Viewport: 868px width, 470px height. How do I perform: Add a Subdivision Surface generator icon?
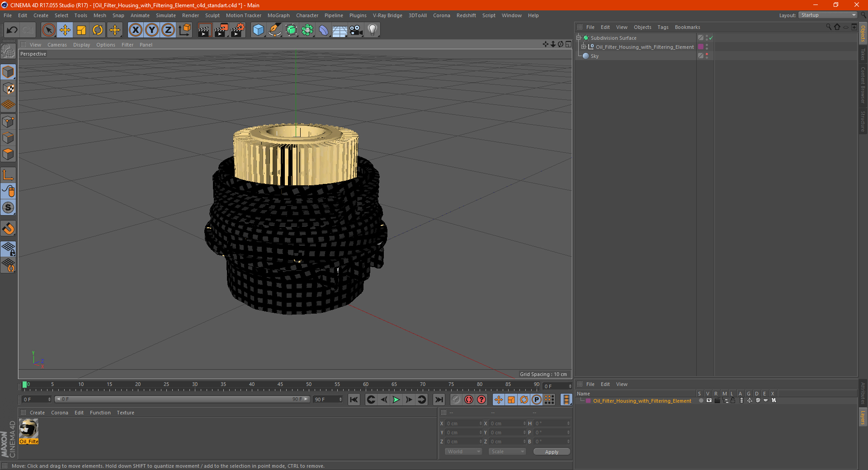(x=292, y=30)
